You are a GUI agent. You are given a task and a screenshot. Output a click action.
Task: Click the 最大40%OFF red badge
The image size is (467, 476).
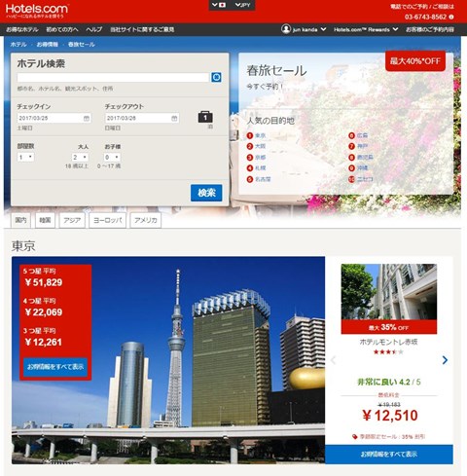415,61
